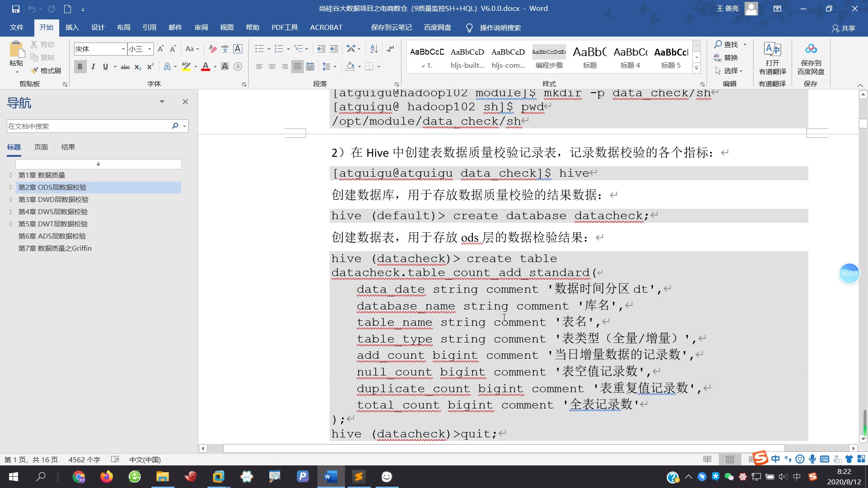This screenshot has height=488, width=868.
Task: Click 替换 replace button
Action: point(726,57)
